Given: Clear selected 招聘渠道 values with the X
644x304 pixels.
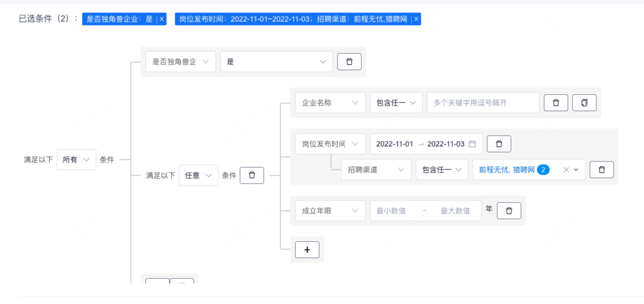Looking at the screenshot, I should coord(565,170).
